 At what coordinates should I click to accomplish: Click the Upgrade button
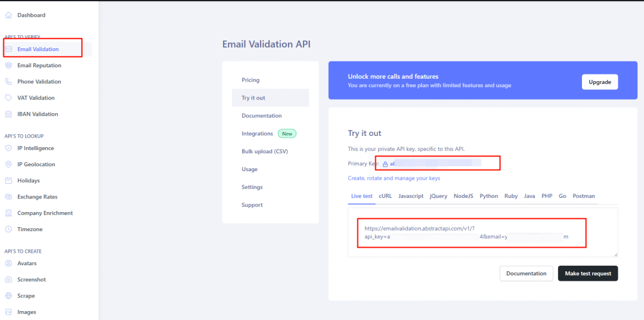point(600,82)
